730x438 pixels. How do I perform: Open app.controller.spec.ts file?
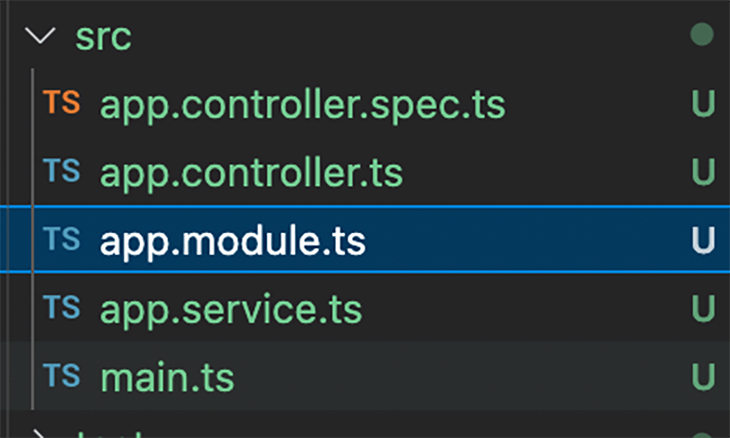point(303,105)
